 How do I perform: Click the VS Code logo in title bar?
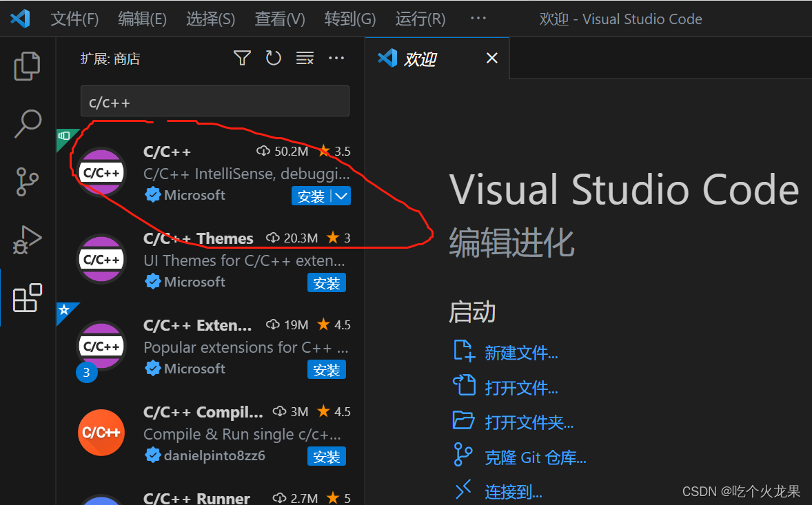point(20,19)
